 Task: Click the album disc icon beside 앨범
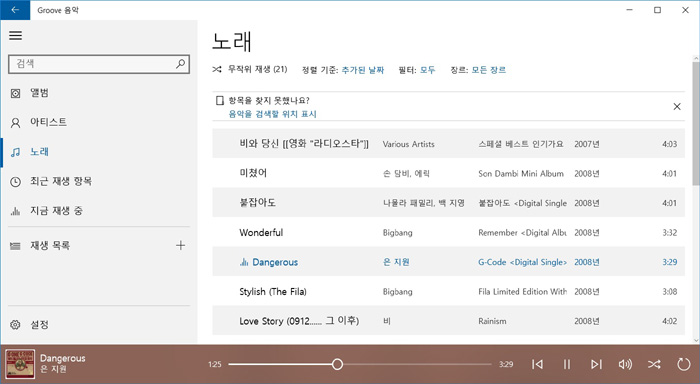click(x=16, y=93)
